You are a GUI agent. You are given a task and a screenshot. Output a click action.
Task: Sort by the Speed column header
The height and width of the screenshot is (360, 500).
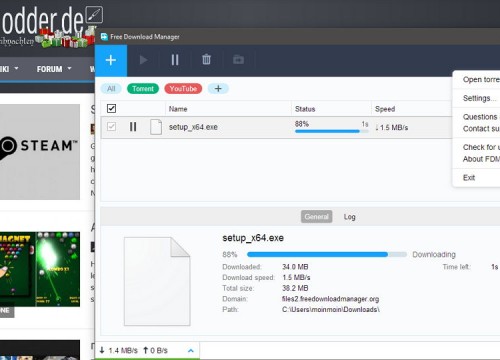tap(385, 109)
